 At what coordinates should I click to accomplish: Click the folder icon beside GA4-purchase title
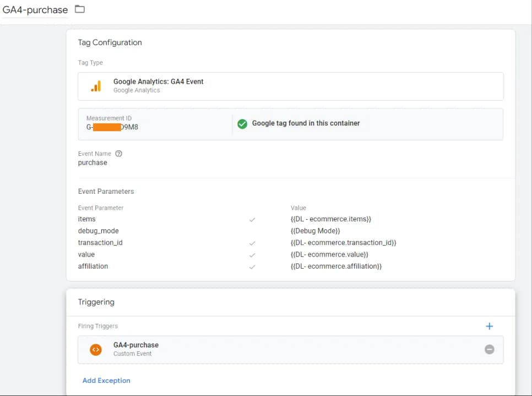pyautogui.click(x=80, y=9)
